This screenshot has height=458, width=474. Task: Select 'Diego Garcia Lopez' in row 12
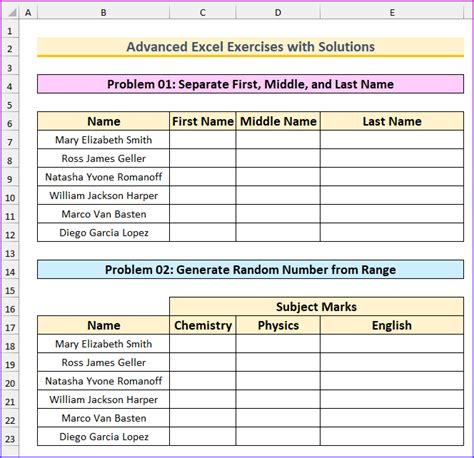pyautogui.click(x=103, y=232)
